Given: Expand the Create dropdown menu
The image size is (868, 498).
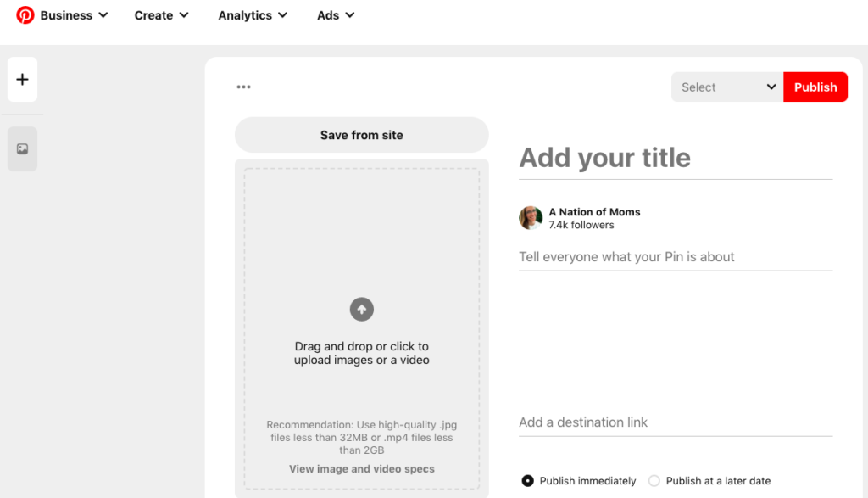Looking at the screenshot, I should [x=162, y=15].
